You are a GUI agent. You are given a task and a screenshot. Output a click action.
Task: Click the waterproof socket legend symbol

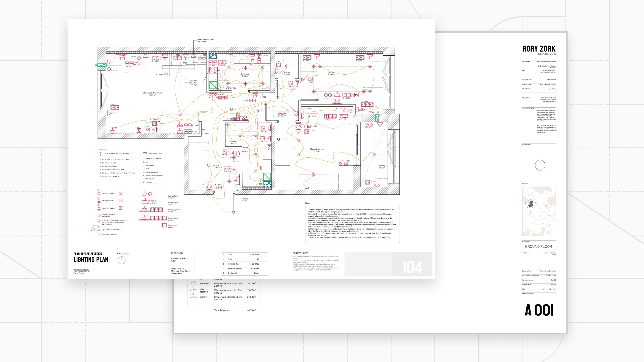(164, 225)
